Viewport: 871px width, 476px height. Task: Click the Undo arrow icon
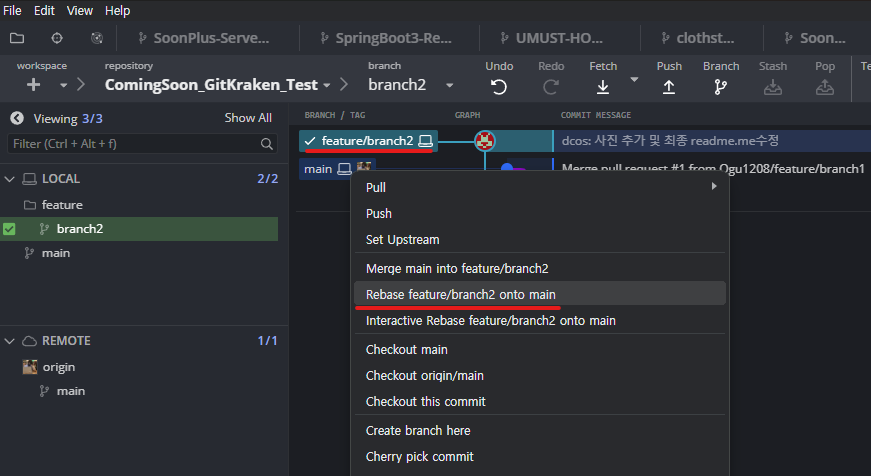click(x=499, y=87)
